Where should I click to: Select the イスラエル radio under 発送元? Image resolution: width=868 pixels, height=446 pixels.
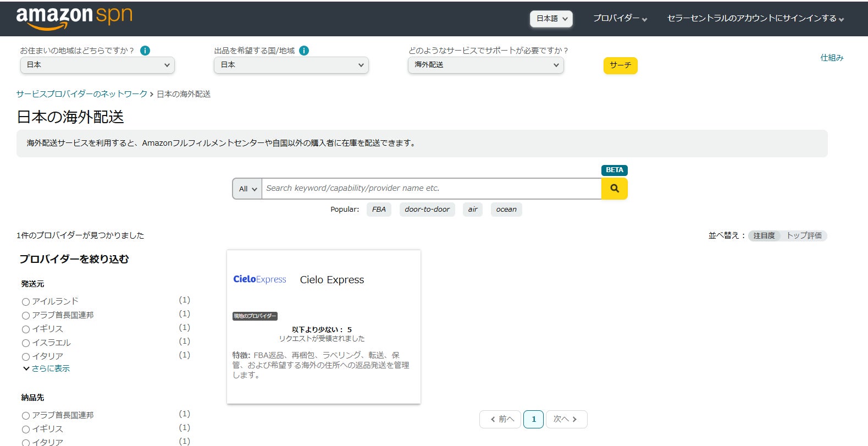(x=26, y=343)
